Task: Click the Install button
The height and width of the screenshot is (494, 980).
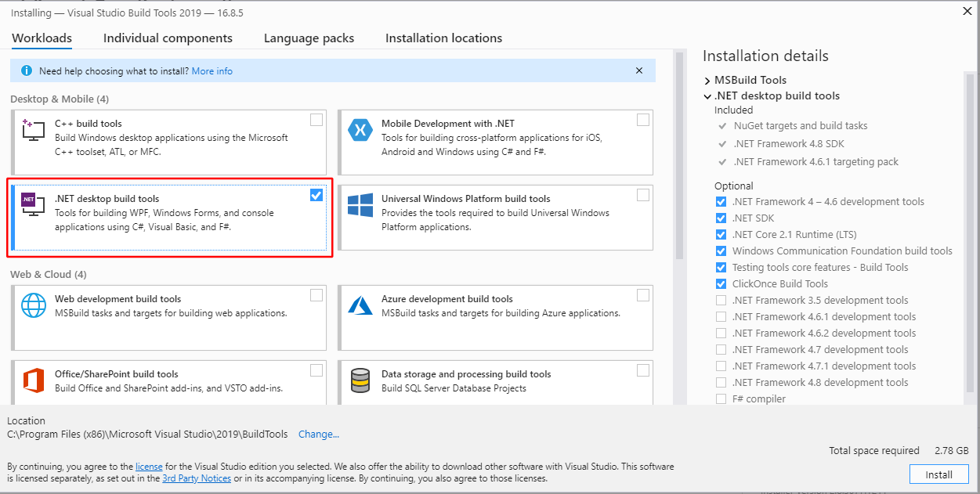Action: tap(938, 474)
